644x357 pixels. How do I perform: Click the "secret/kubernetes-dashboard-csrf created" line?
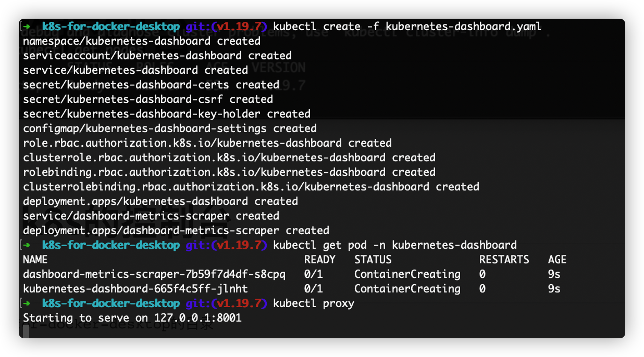coord(147,99)
